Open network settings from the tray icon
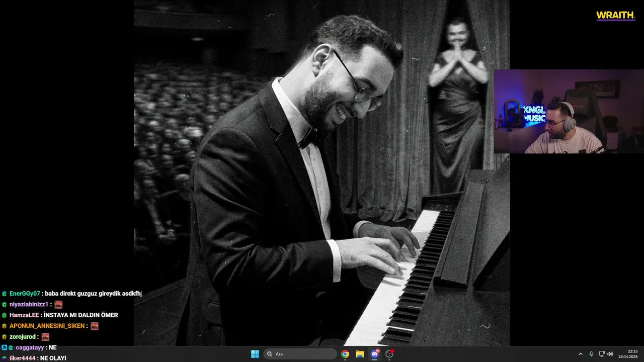 click(602, 354)
